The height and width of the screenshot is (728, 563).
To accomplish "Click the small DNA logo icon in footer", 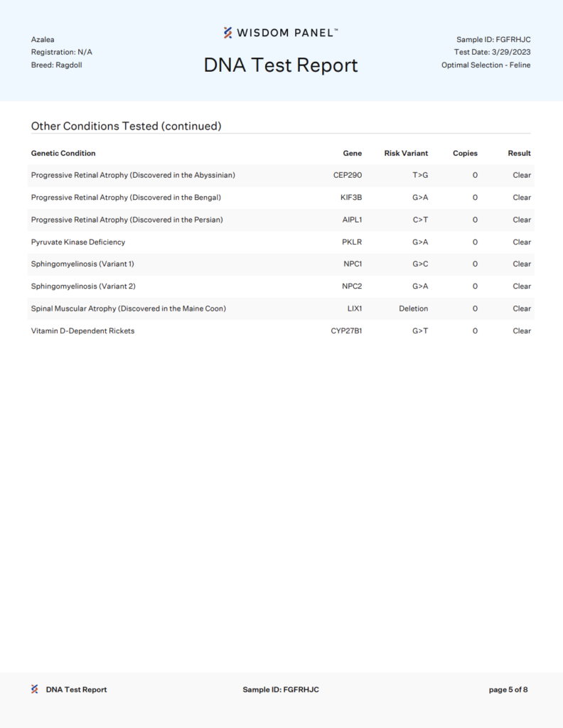I will pyautogui.click(x=35, y=690).
